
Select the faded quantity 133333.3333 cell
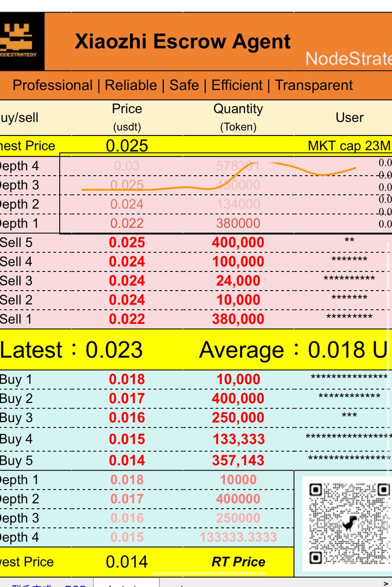pyautogui.click(x=238, y=537)
